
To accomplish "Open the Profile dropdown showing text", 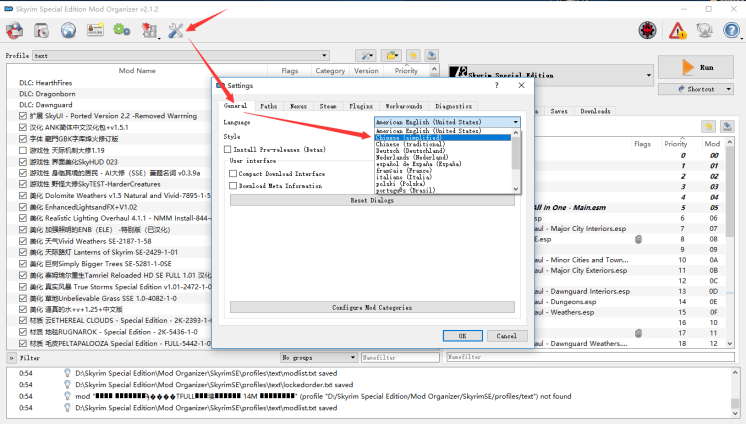I will coord(181,56).
